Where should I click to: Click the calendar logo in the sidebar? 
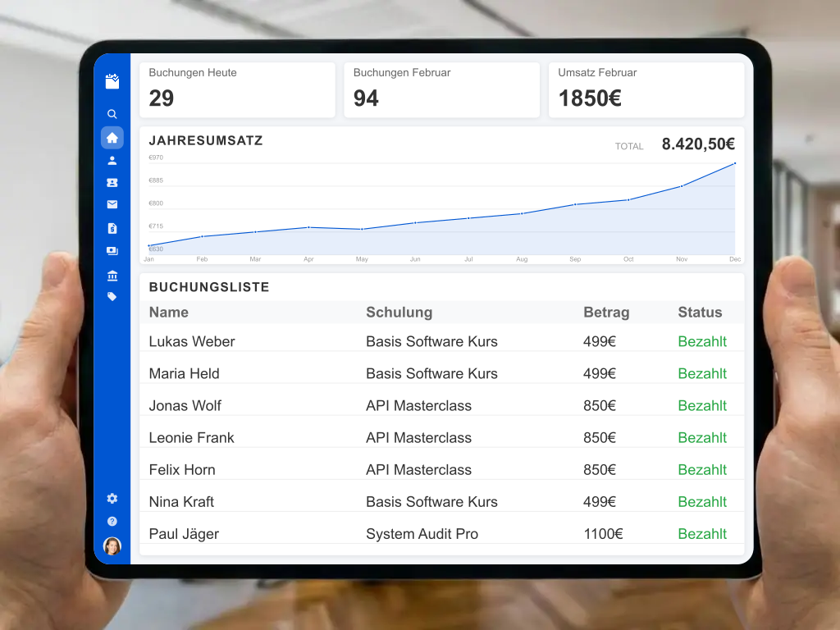112,80
